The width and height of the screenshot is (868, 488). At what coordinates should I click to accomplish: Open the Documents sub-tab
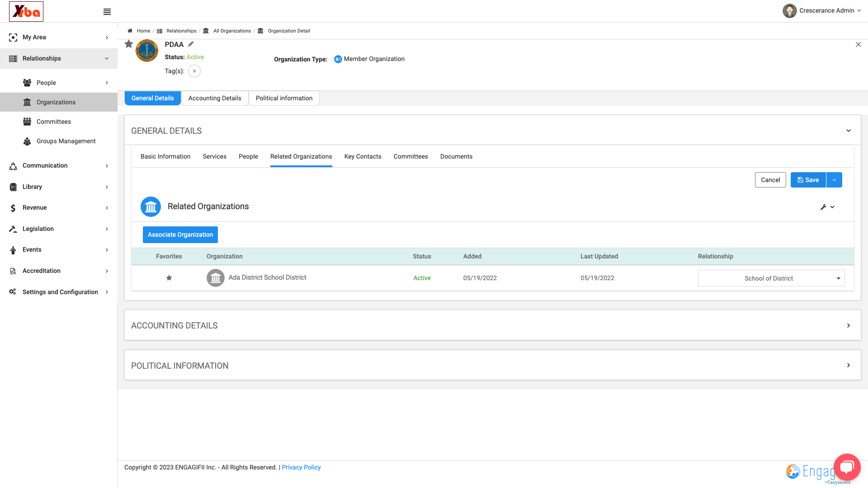coord(456,156)
